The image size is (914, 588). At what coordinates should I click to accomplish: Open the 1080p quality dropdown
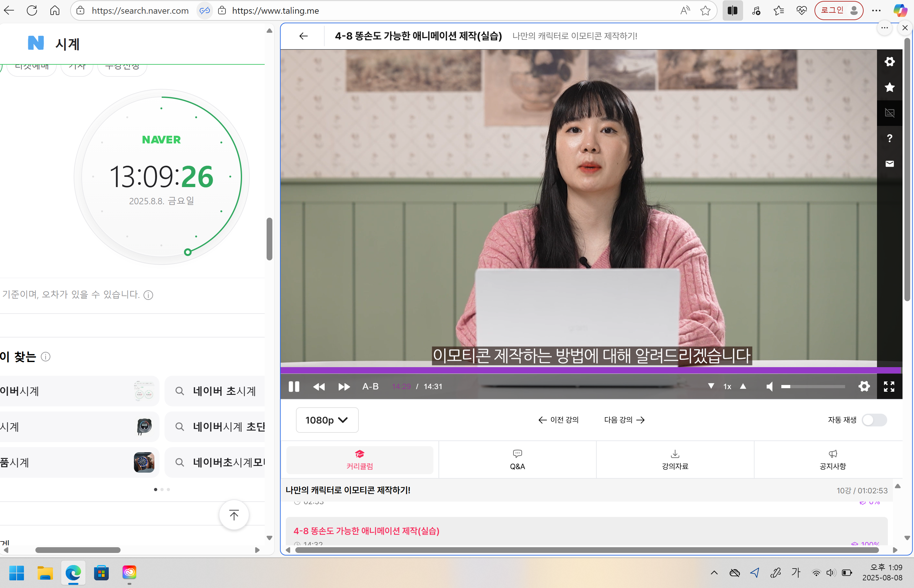coord(327,420)
